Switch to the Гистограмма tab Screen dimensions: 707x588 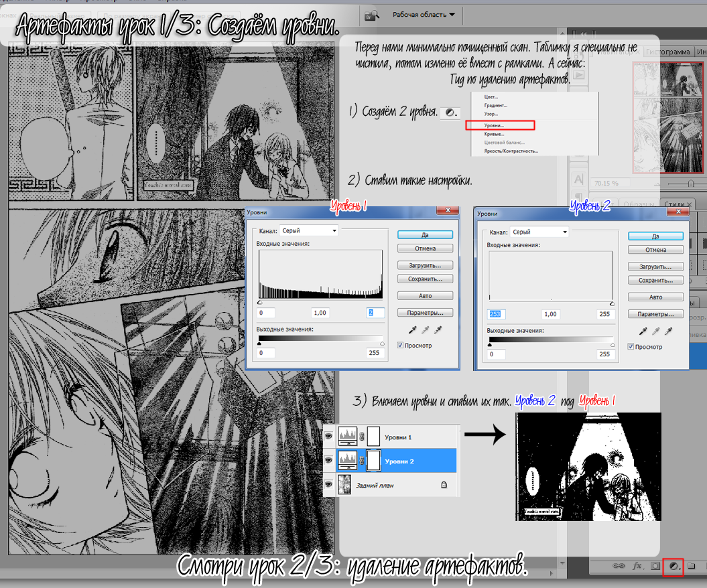(667, 52)
